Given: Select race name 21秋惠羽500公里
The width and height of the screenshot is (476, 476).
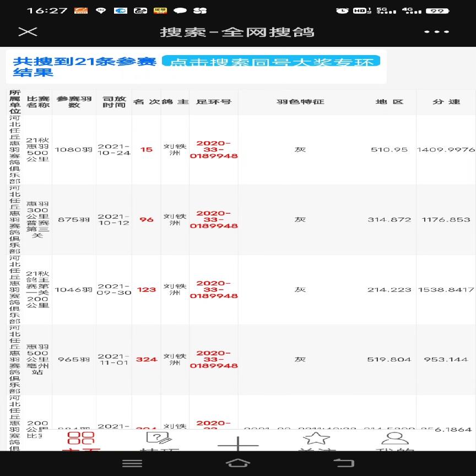Looking at the screenshot, I should click(x=37, y=150).
